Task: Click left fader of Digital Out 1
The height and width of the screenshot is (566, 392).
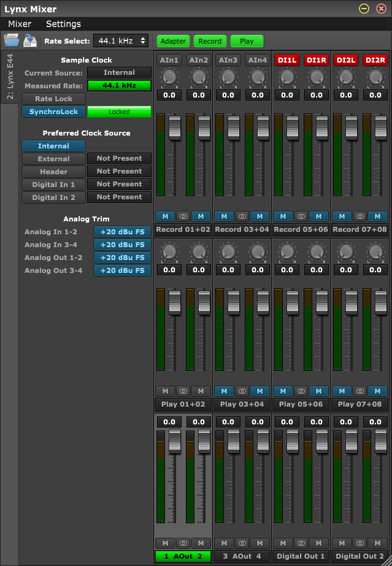Action: [293, 442]
